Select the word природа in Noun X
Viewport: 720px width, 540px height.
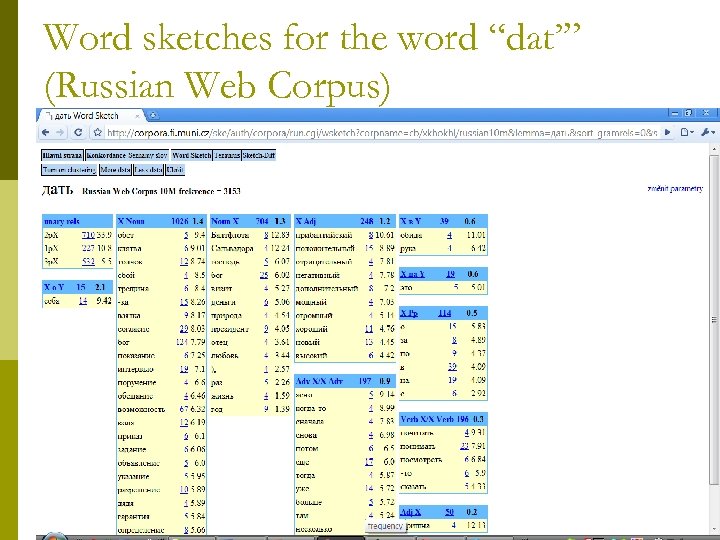226,315
